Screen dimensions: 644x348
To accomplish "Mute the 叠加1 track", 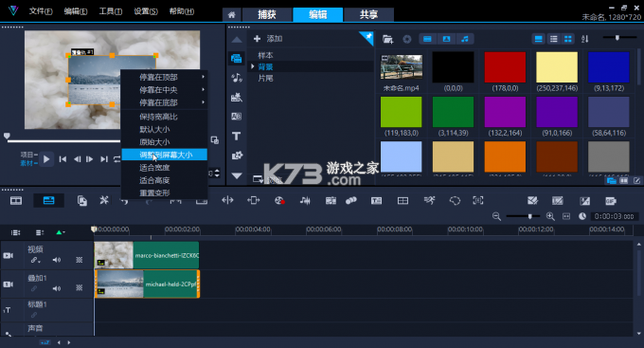I will coord(57,288).
